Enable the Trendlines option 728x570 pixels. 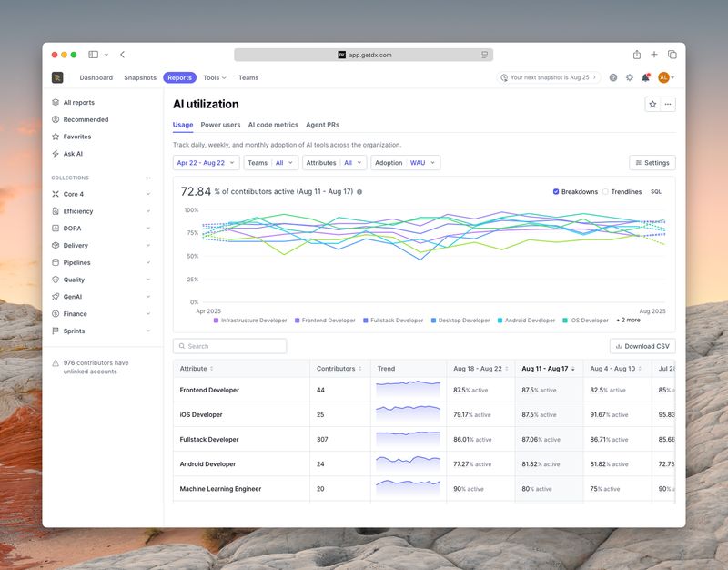(x=605, y=192)
